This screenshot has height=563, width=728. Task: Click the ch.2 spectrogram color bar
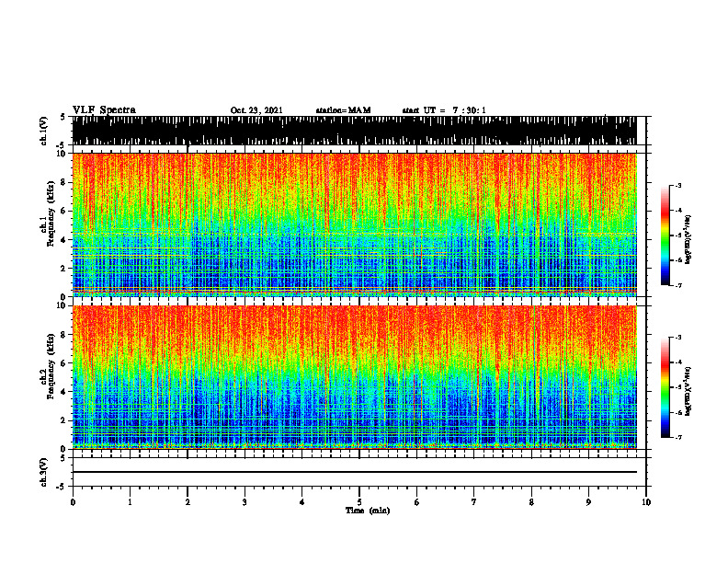click(665, 387)
